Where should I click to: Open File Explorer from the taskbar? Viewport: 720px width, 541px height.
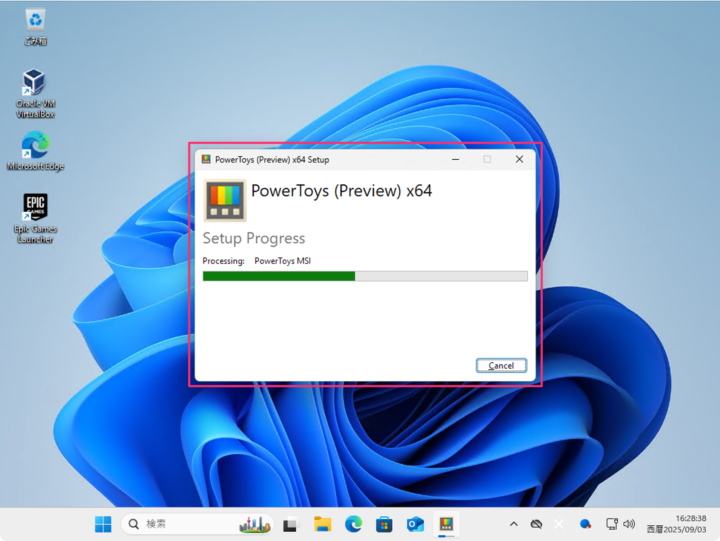[322, 524]
